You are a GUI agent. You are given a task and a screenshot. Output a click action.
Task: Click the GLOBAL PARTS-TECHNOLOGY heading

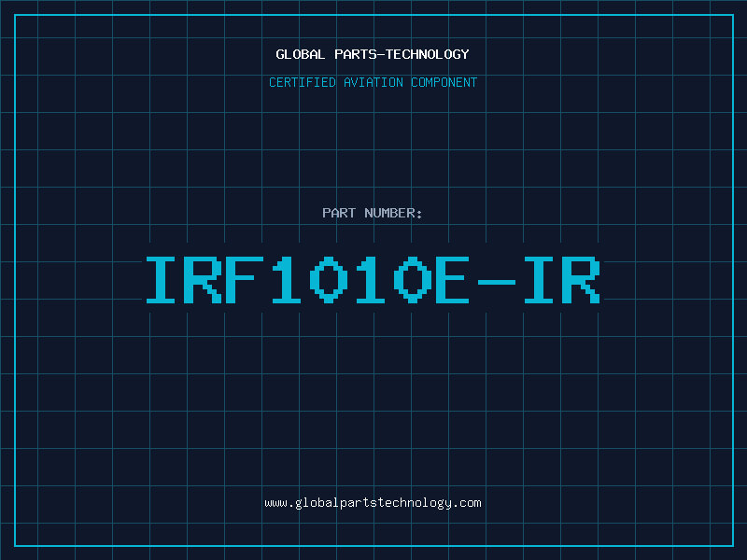[x=373, y=54]
